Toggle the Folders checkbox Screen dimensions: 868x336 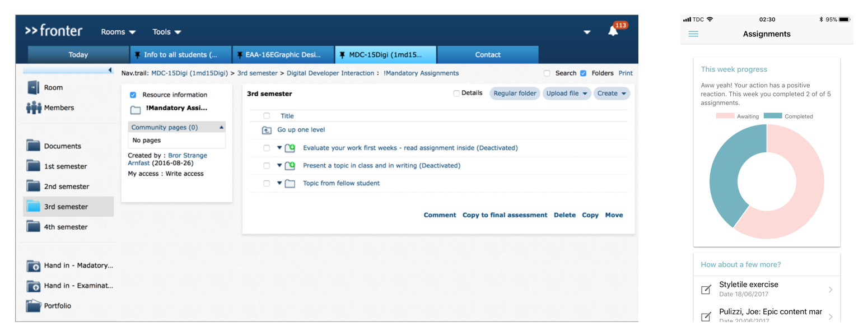tap(583, 73)
